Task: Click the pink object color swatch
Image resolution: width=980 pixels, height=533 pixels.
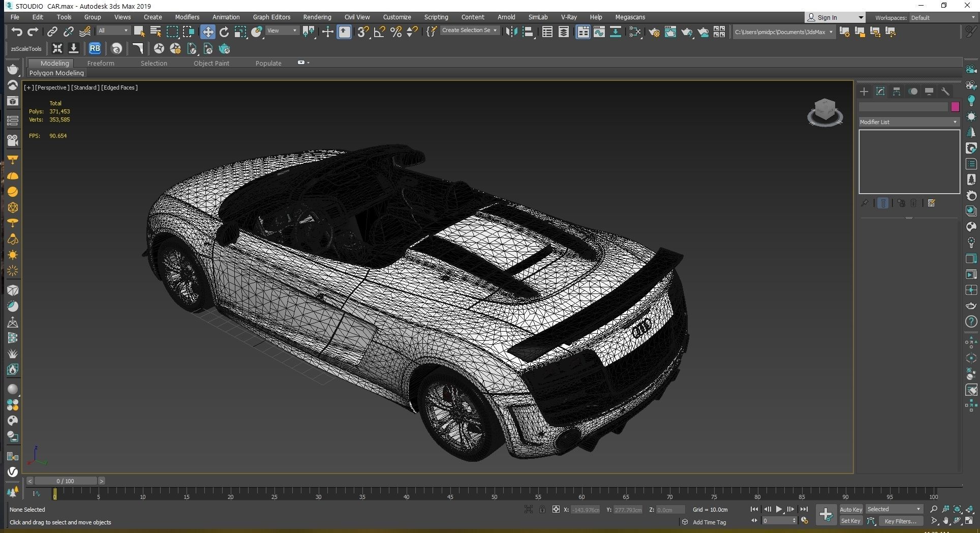Action: (x=955, y=107)
